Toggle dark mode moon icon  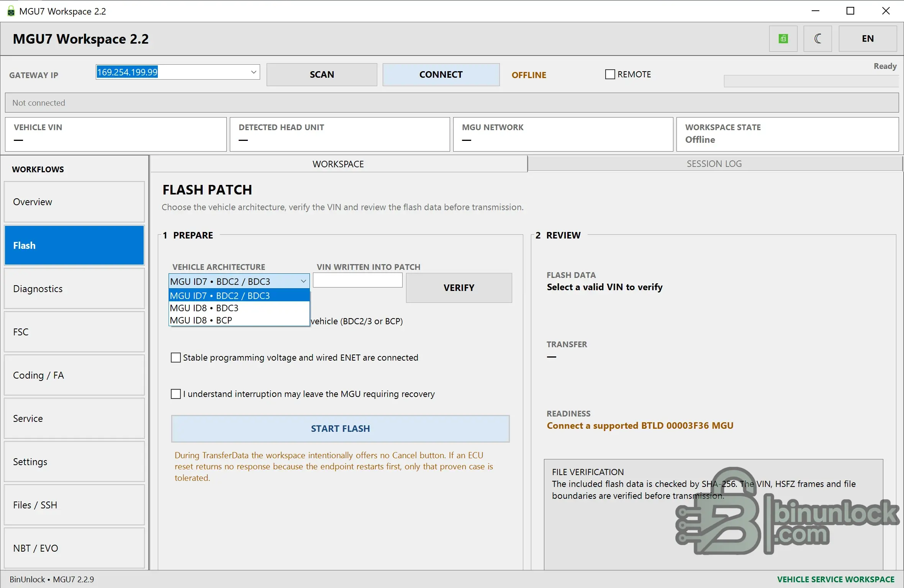pos(817,39)
